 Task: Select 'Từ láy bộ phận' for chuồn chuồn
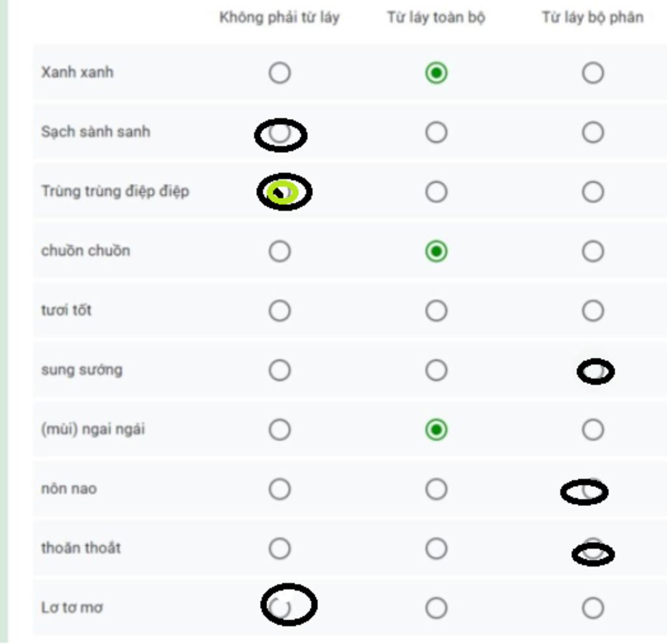593,251
